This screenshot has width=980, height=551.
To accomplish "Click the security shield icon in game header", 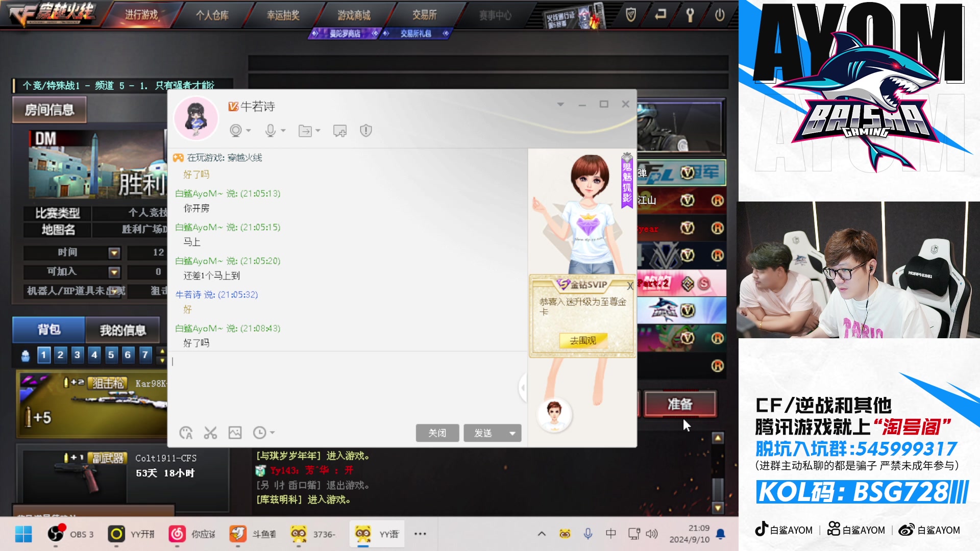I will pos(631,15).
